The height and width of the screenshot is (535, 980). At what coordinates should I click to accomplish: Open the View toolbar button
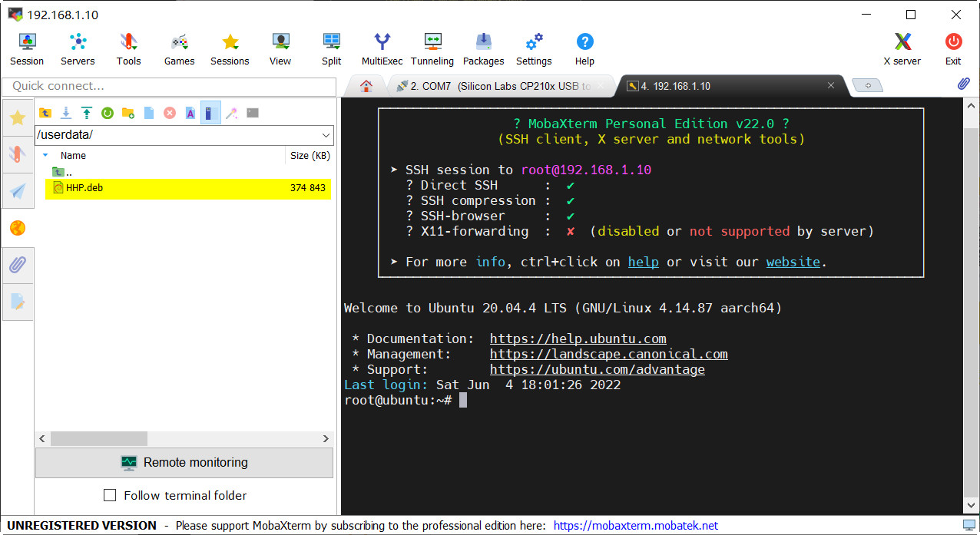pyautogui.click(x=280, y=50)
